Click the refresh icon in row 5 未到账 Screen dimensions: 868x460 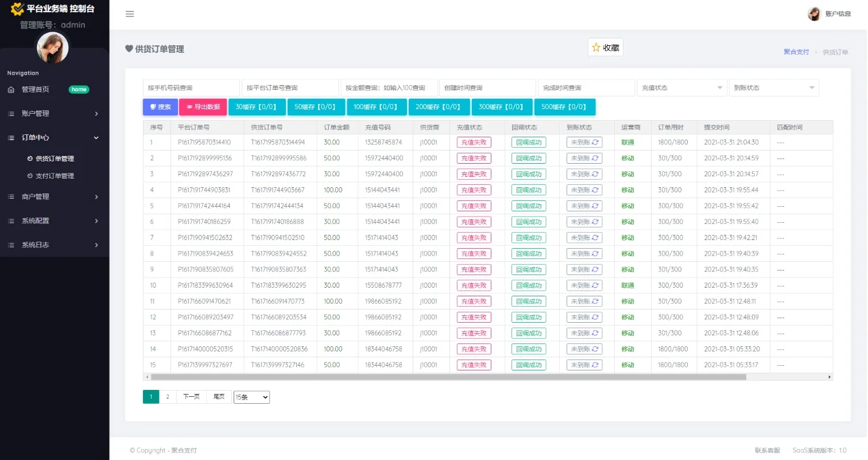pyautogui.click(x=595, y=206)
